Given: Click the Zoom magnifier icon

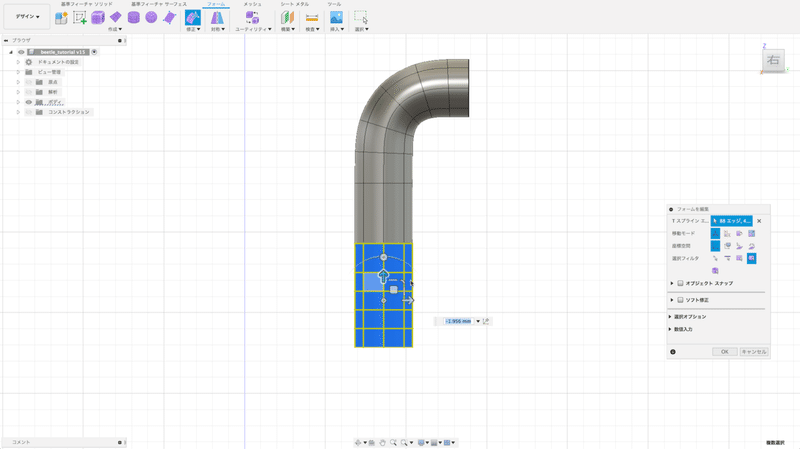Looking at the screenshot, I should coord(393,443).
